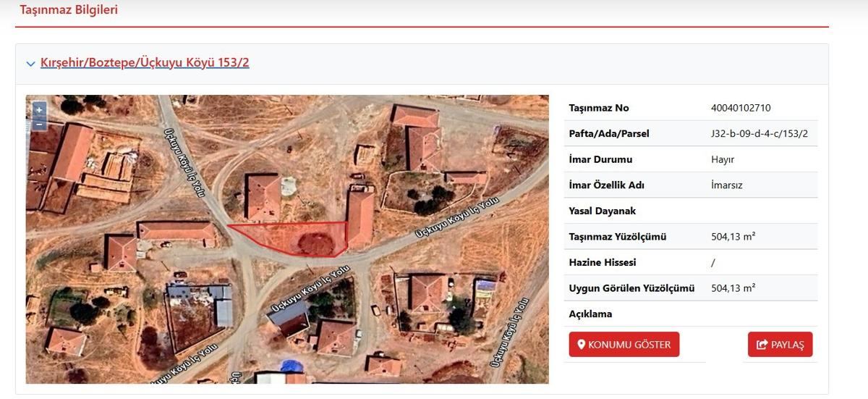Select the Taşınmaz No value 40040102710
868x399 pixels.
(x=741, y=108)
